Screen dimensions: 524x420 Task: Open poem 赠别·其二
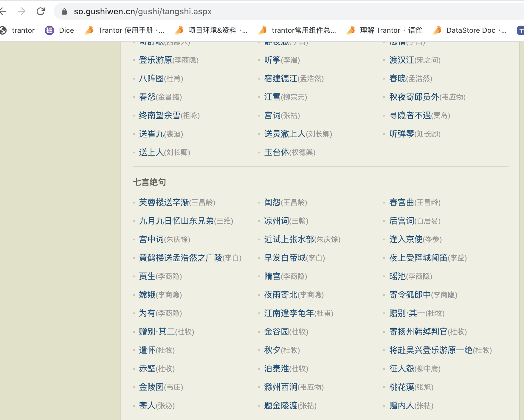click(x=157, y=332)
